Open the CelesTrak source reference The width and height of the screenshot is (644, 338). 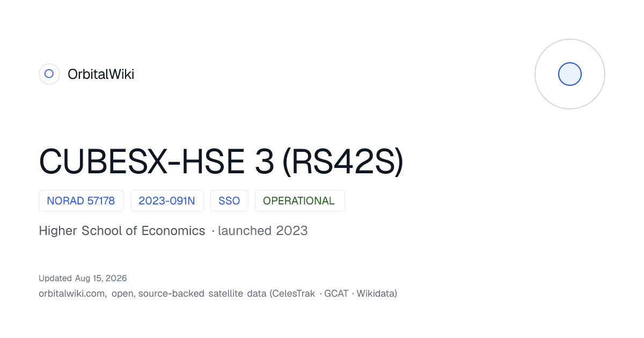click(294, 293)
